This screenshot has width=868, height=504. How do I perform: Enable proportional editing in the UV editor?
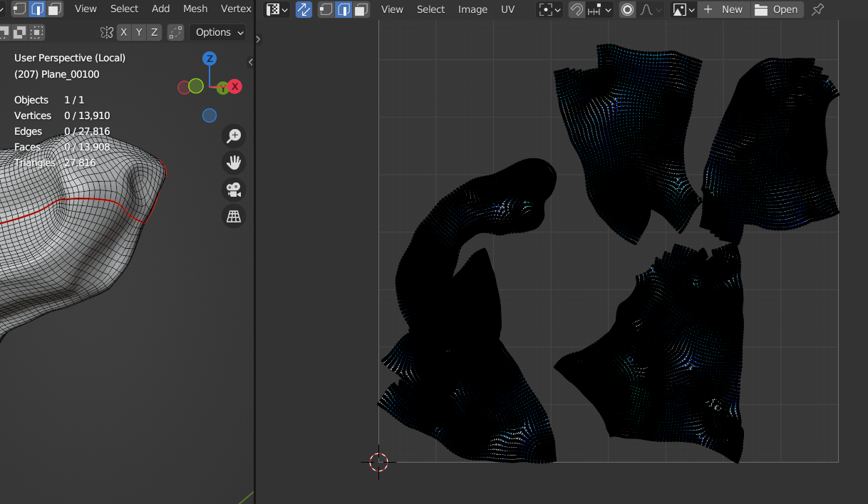627,9
